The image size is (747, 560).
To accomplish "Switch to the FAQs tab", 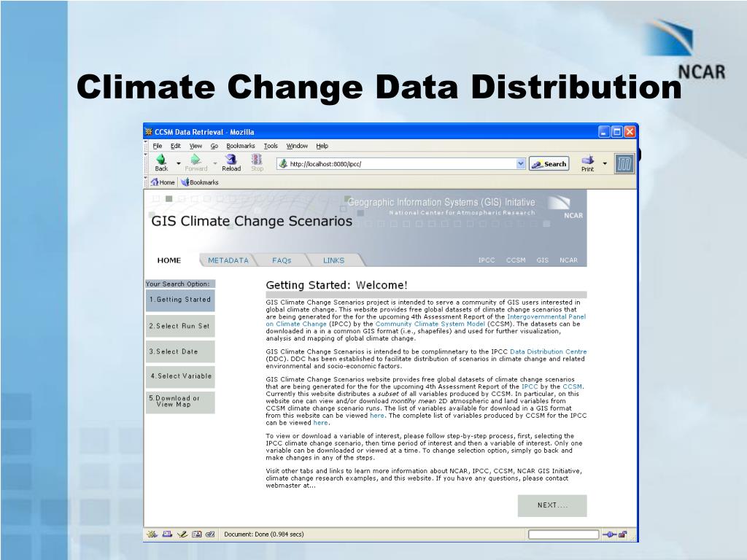I will point(282,260).
